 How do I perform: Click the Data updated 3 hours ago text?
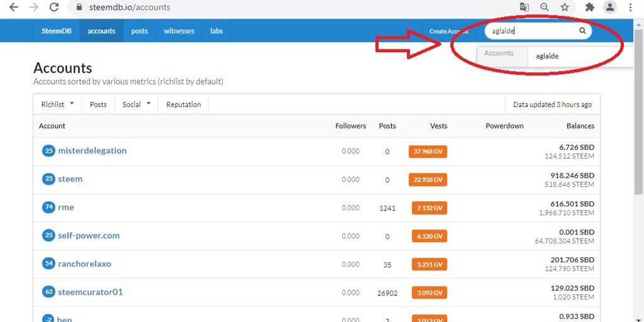[x=552, y=104]
